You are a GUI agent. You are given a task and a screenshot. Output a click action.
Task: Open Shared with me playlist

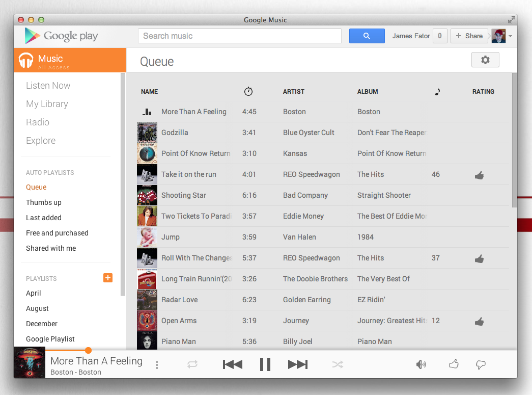click(51, 248)
